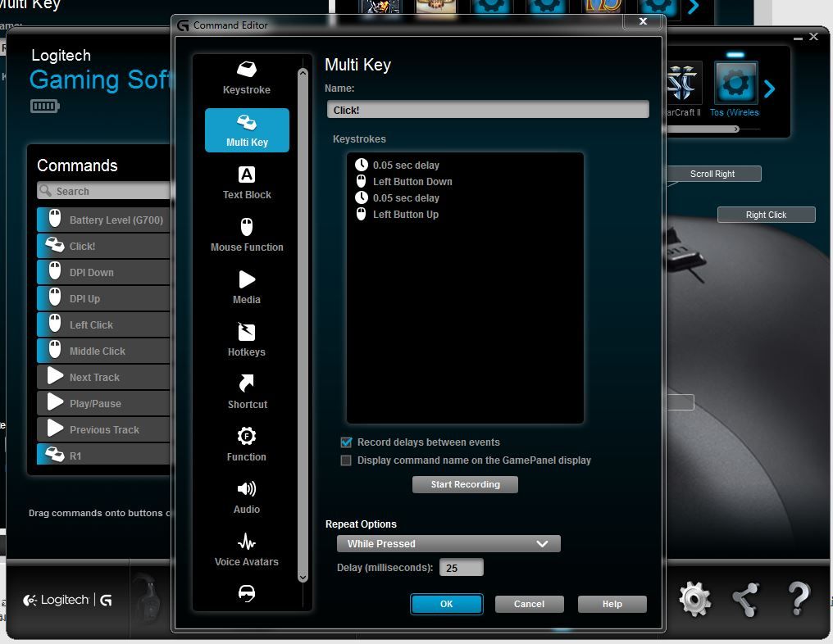Click Start Recording button
The height and width of the screenshot is (644, 833).
point(465,484)
